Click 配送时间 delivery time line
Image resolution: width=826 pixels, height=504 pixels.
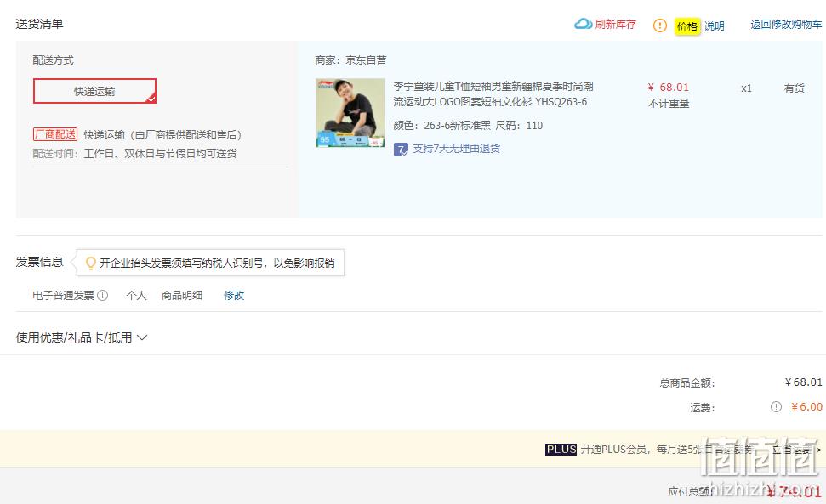point(135,153)
